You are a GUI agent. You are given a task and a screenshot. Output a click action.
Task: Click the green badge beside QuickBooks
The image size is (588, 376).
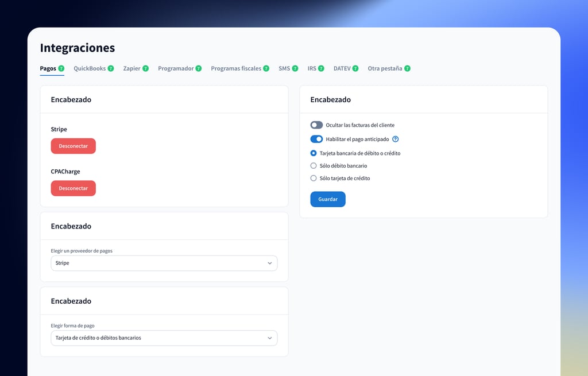tap(111, 68)
